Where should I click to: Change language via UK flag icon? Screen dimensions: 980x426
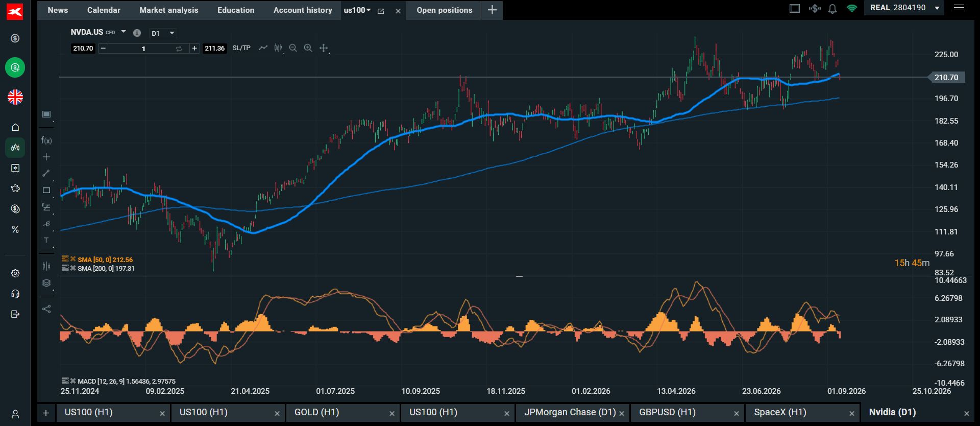tap(15, 97)
